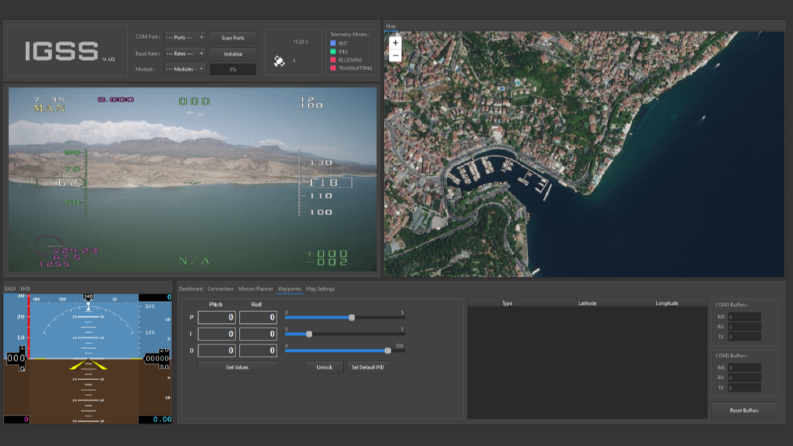793x446 pixels.
Task: Click the I Roll value field
Action: coord(258,334)
